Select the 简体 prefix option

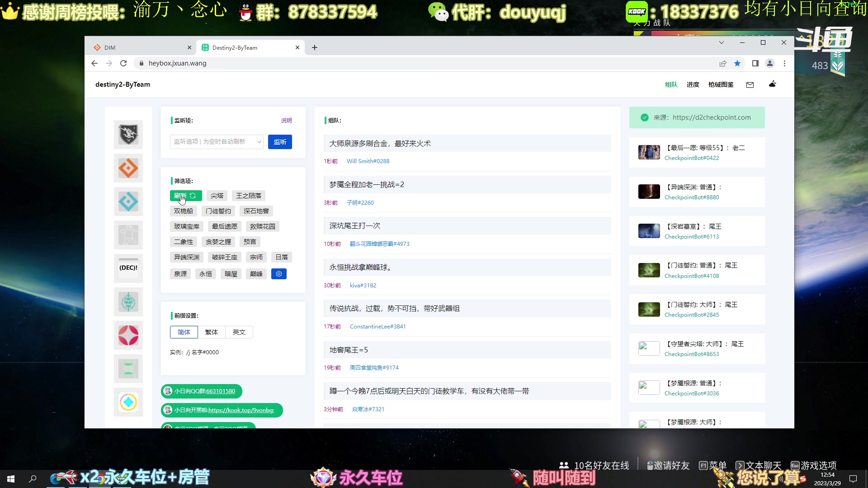[x=184, y=332]
